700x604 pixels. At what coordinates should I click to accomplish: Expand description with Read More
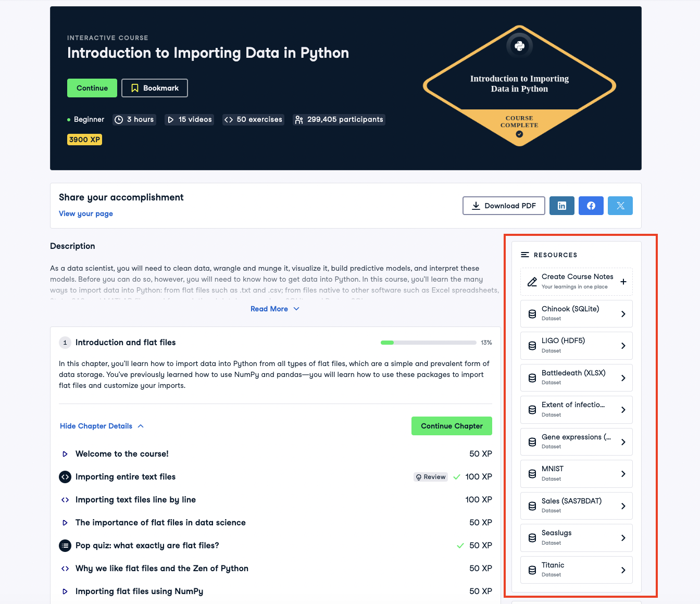(274, 309)
